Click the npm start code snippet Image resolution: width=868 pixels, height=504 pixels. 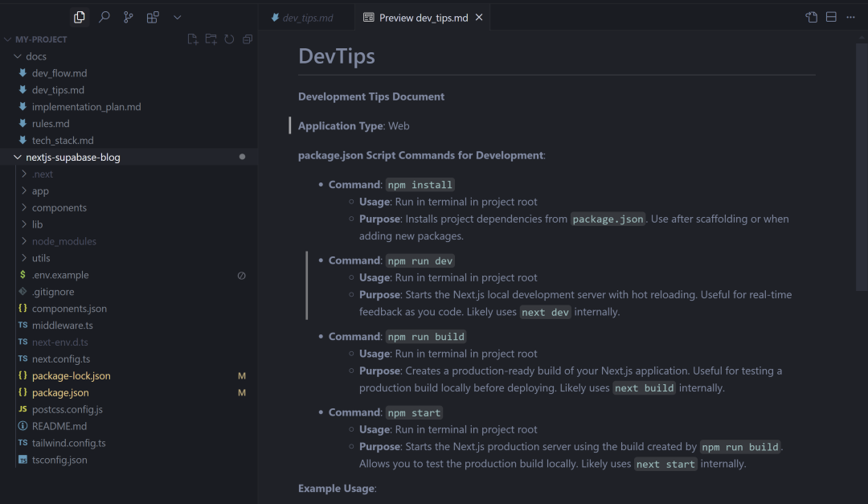pyautogui.click(x=414, y=412)
